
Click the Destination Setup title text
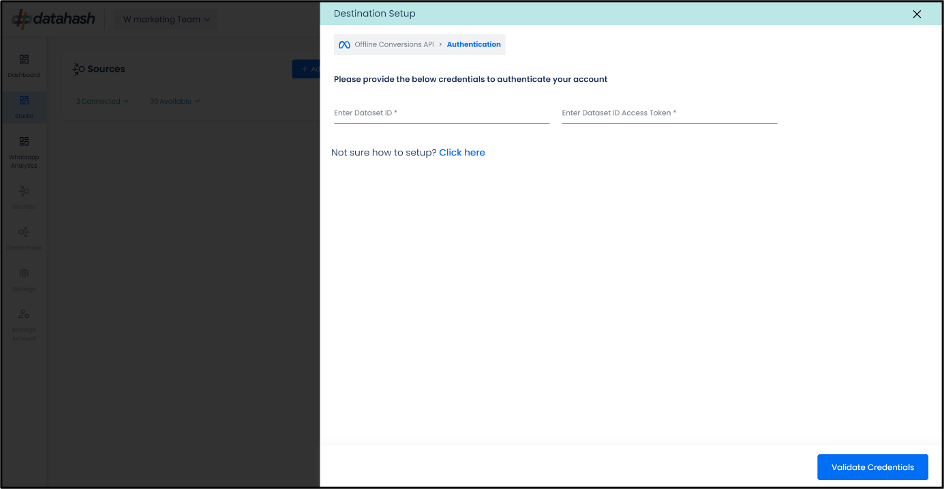[x=374, y=13]
